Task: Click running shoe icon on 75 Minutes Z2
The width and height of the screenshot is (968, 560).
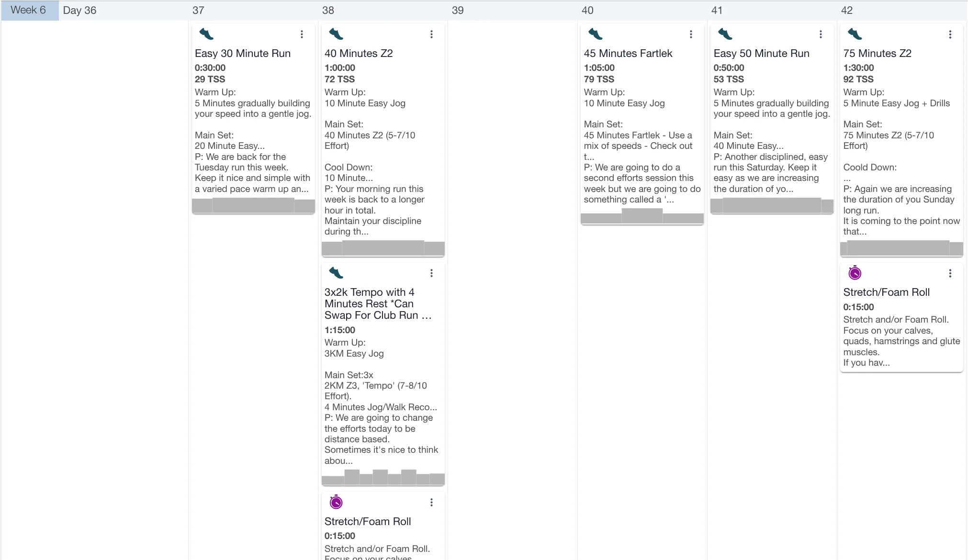Action: pyautogui.click(x=855, y=34)
